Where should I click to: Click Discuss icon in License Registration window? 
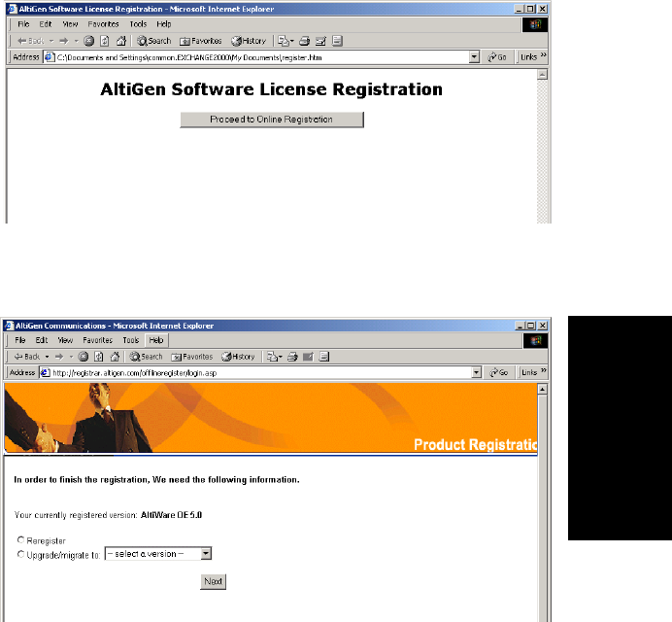click(337, 41)
